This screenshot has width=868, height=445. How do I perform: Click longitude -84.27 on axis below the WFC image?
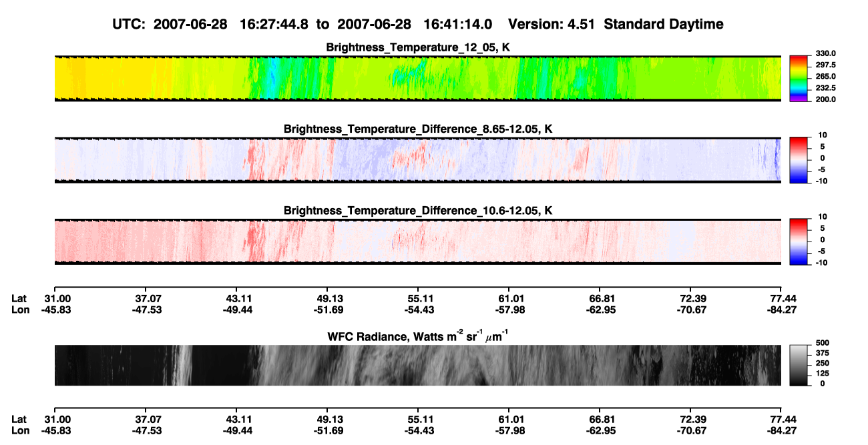[782, 430]
